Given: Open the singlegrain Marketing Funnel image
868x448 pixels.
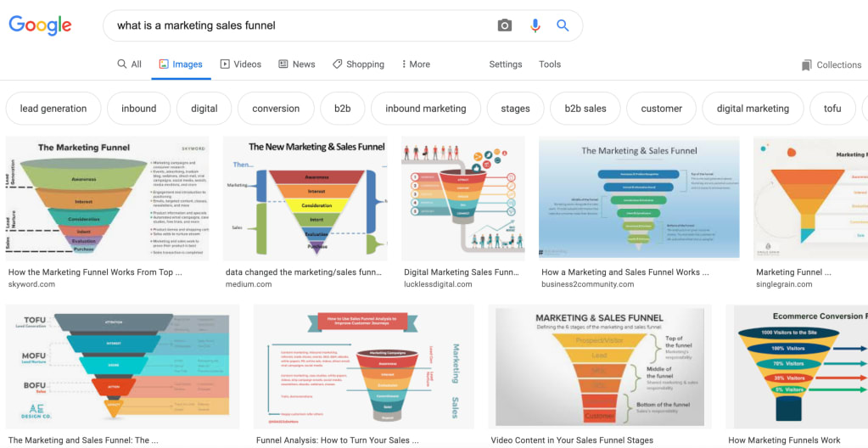Looking at the screenshot, I should [810, 199].
